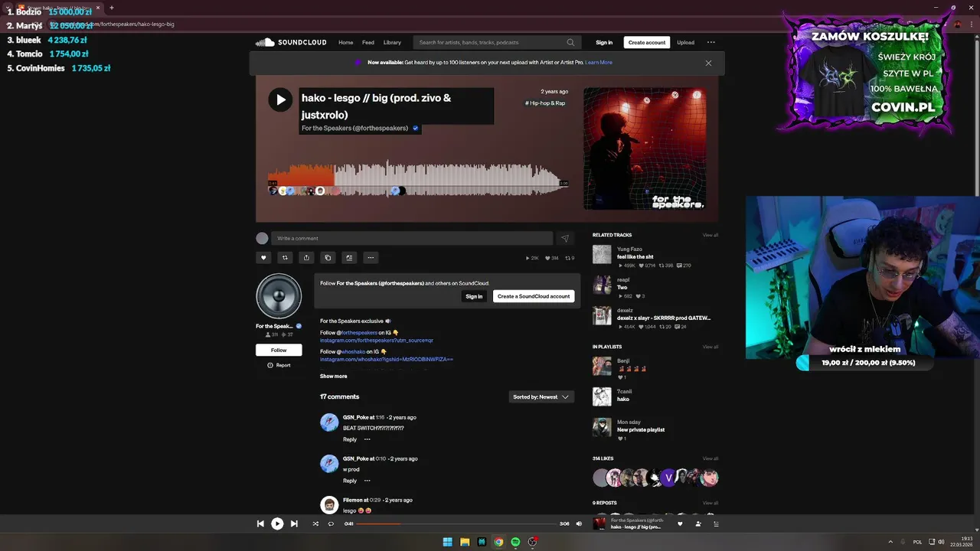This screenshot has width=980, height=551.
Task: Toggle repeat in the player bar
Action: pos(331,523)
